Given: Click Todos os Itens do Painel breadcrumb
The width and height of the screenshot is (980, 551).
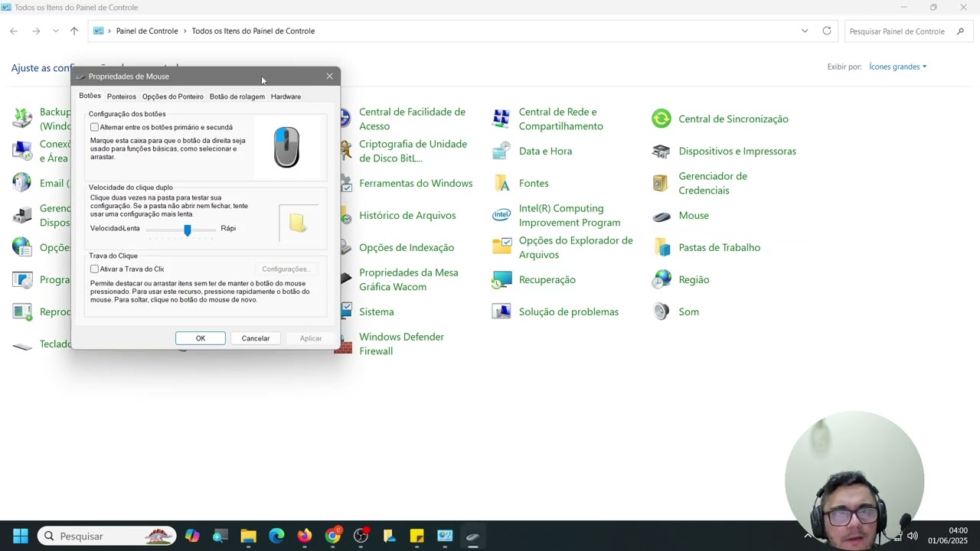Looking at the screenshot, I should 253,31.
